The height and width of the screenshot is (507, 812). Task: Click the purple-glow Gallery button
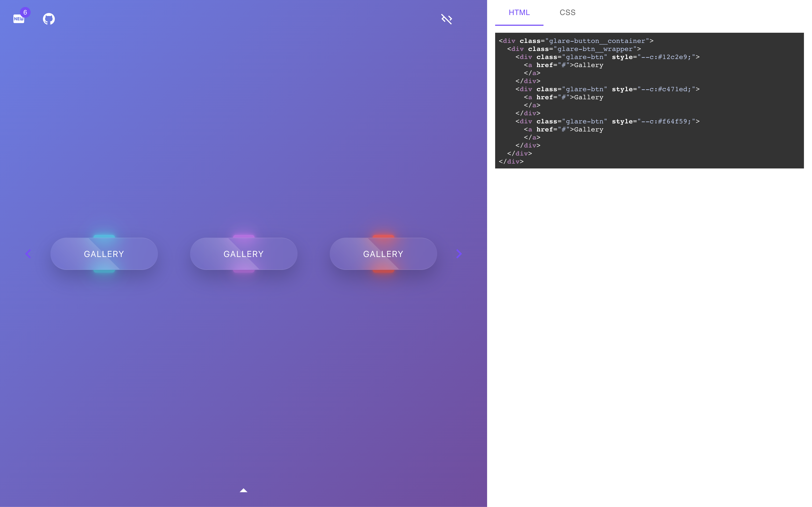(244, 254)
